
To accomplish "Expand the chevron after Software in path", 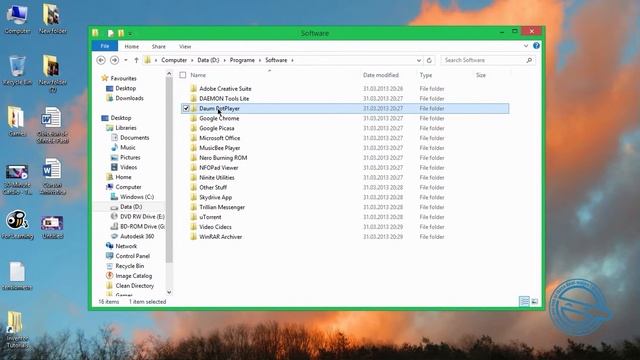I will (292, 60).
